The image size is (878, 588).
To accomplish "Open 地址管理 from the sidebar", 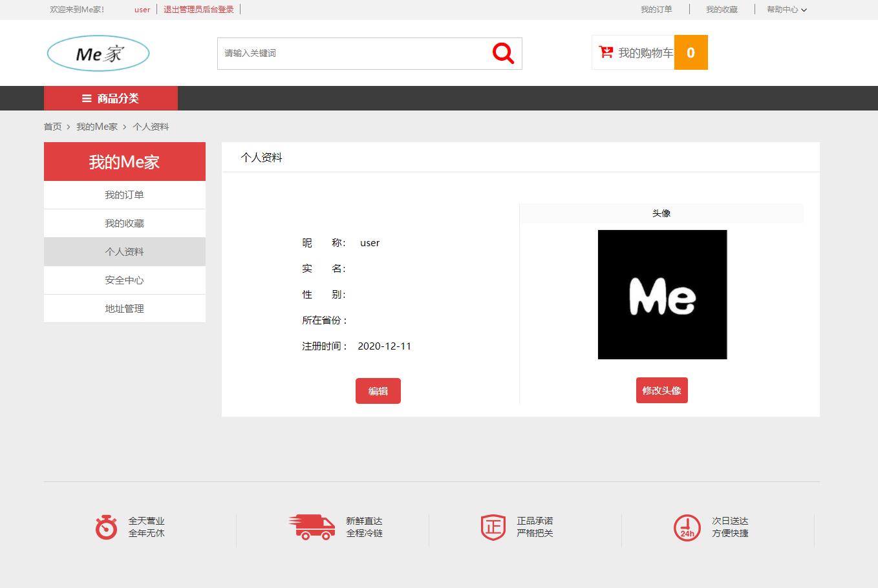I will 124,308.
